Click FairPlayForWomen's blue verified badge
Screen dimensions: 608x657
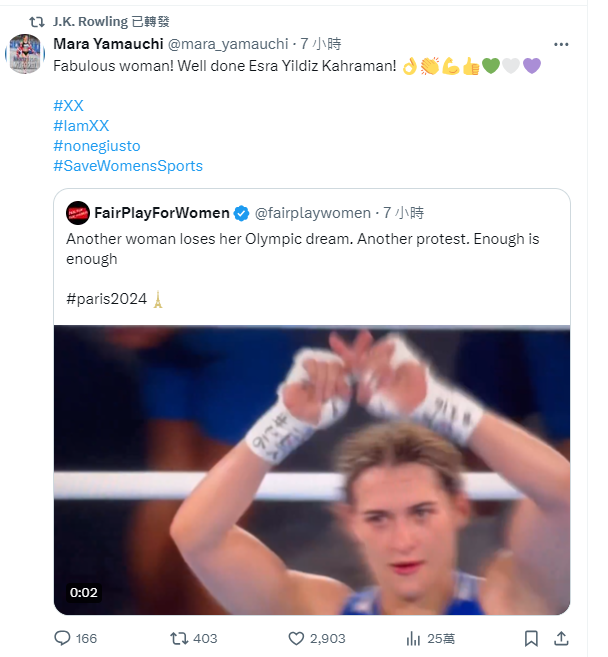tap(241, 213)
